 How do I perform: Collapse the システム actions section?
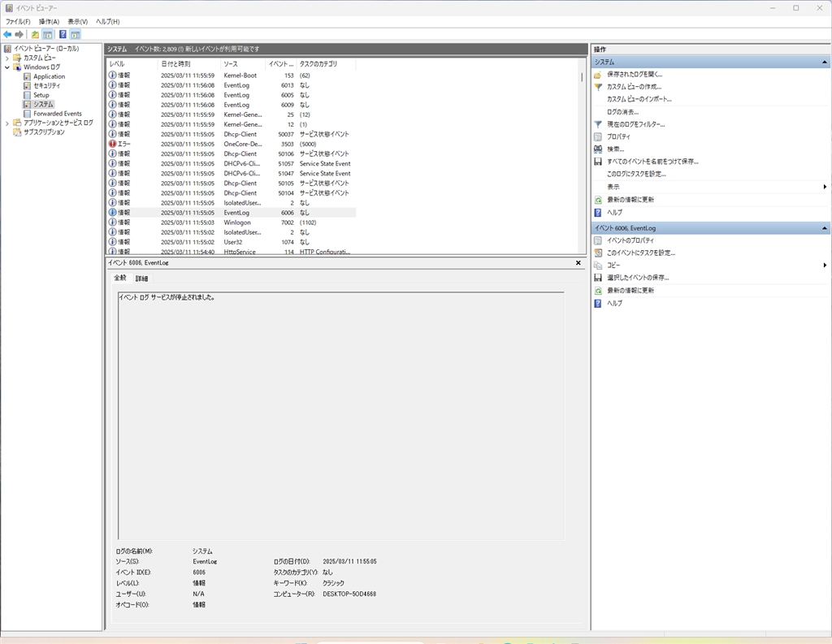coord(824,62)
